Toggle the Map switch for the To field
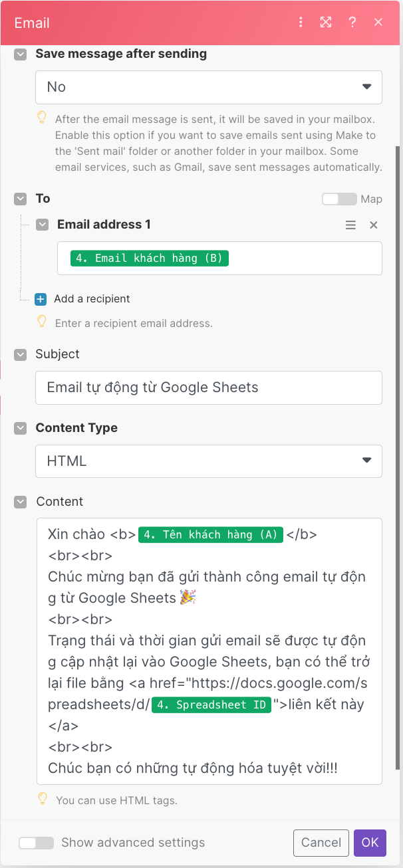Viewport: 403px width, 868px height. 339,199
